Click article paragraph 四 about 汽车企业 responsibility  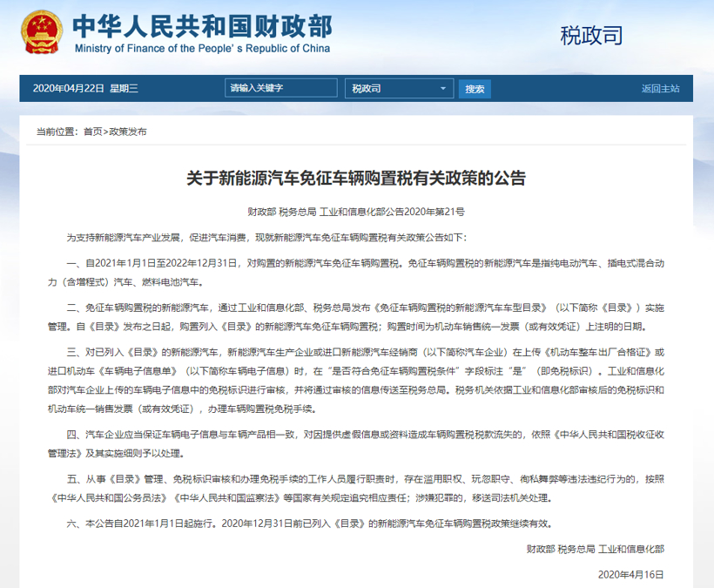coord(356,443)
